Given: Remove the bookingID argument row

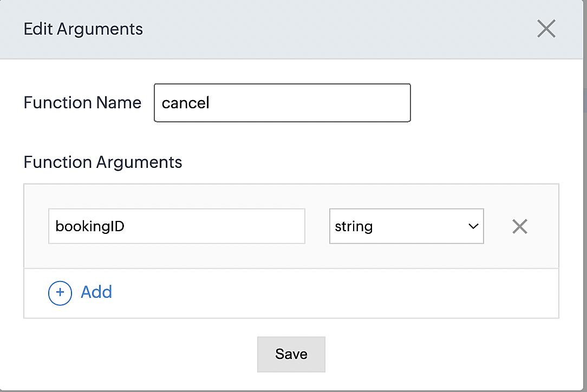Looking at the screenshot, I should (x=520, y=226).
